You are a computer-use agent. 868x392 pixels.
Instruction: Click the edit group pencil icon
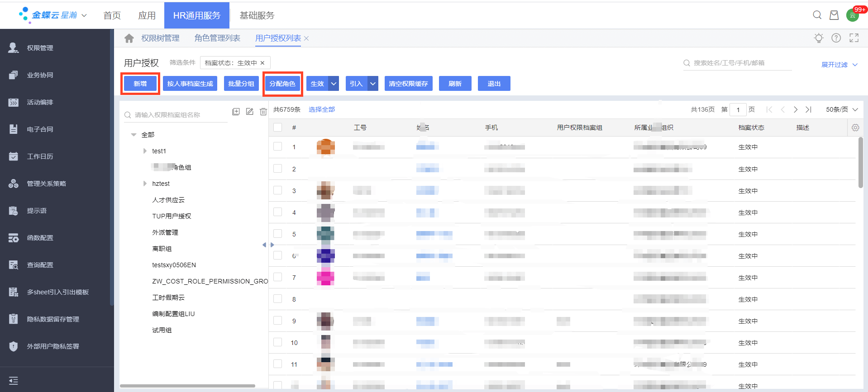click(x=249, y=112)
